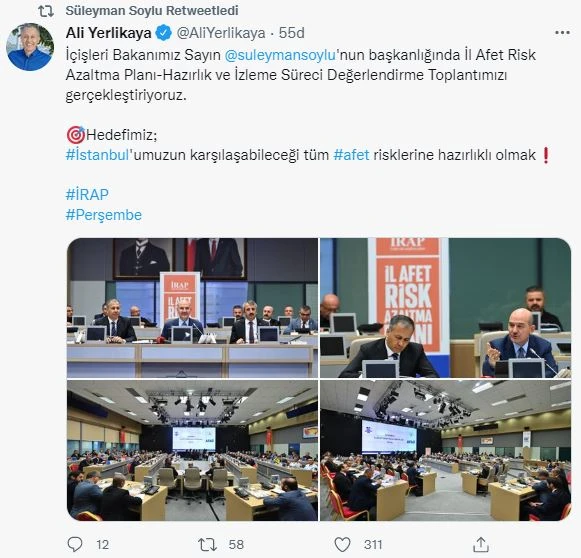Open the reply comment icon
581x558 pixels.
coord(75,544)
